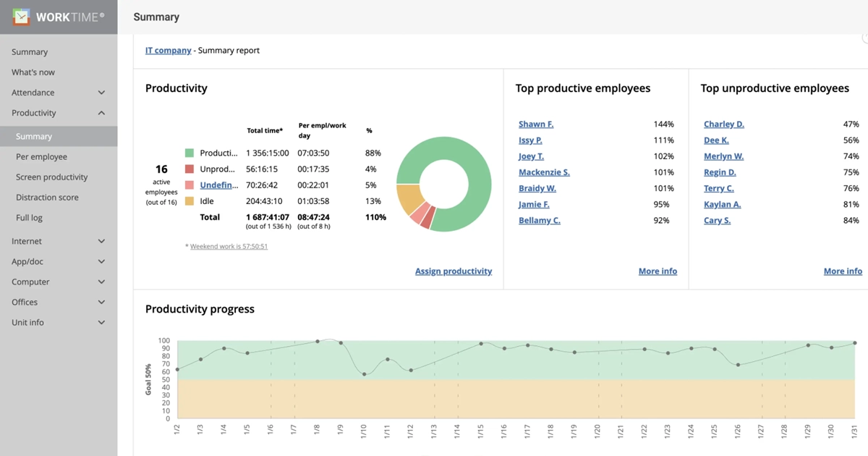The image size is (868, 456).
Task: Click the Assign productivity link
Action: tap(453, 271)
